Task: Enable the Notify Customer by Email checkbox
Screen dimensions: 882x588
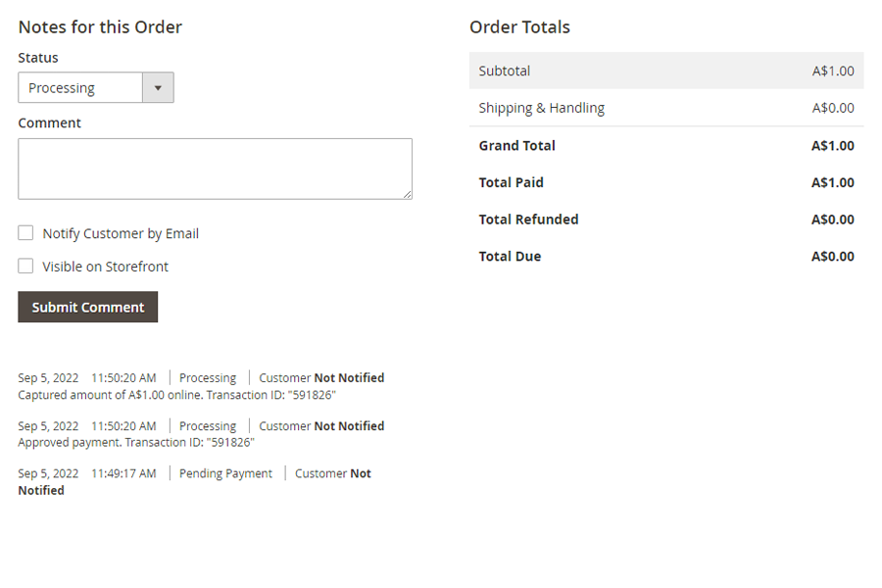Action: pyautogui.click(x=26, y=233)
